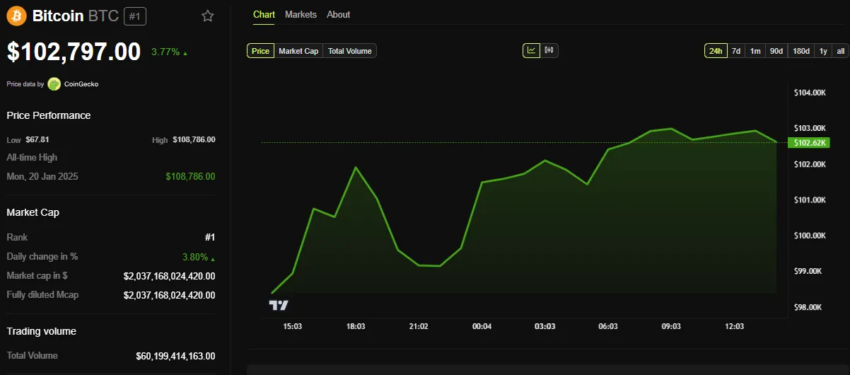Open the About tab
Image resolution: width=850 pixels, height=375 pixels.
pos(338,15)
